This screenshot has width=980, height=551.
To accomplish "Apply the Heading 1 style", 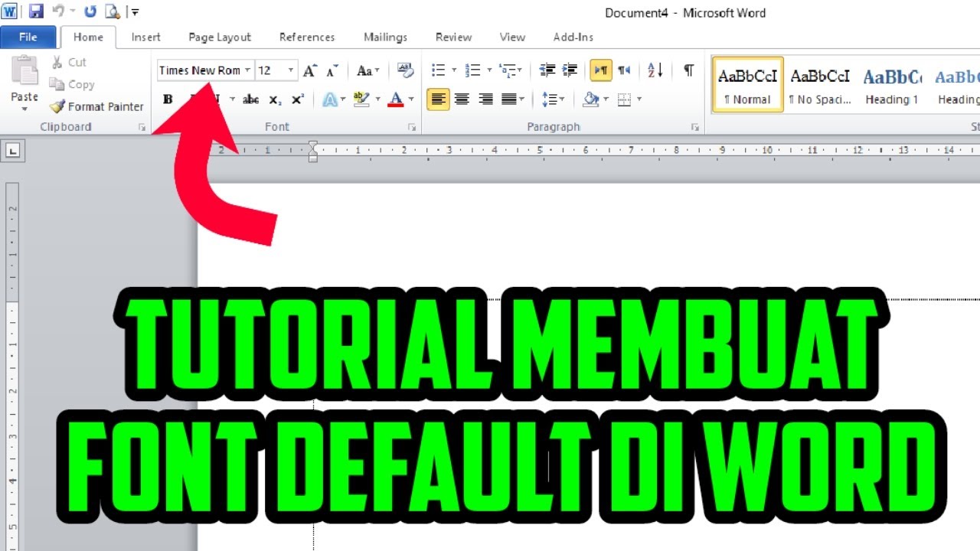I will (x=892, y=84).
